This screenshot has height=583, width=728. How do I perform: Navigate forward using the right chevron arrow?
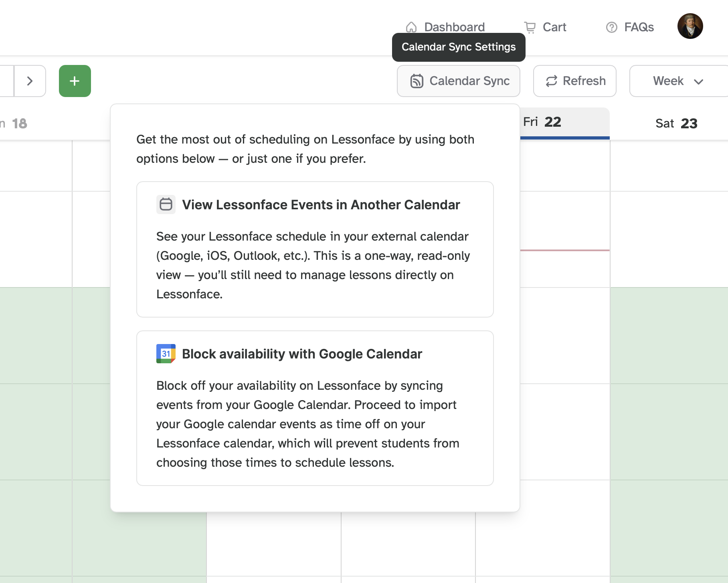click(30, 81)
